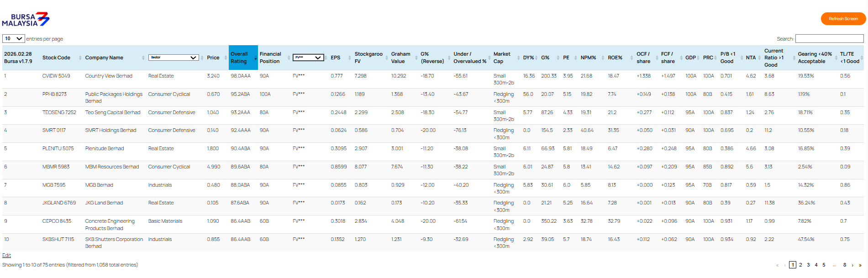Open the Sector filter dropdown

point(173,58)
